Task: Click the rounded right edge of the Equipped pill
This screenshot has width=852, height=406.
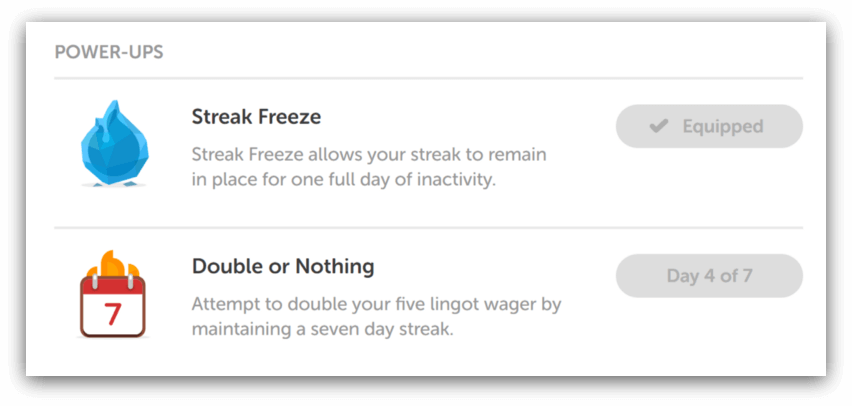Action: 791,127
